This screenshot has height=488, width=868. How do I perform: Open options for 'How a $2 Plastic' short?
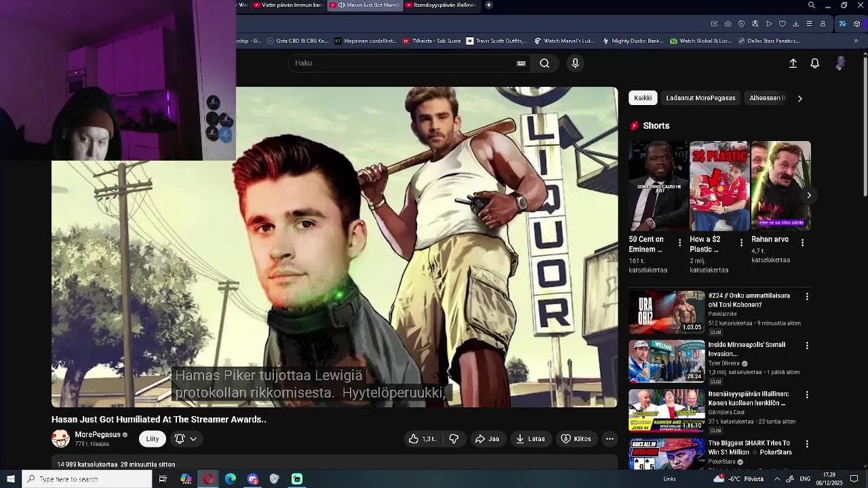pos(741,242)
